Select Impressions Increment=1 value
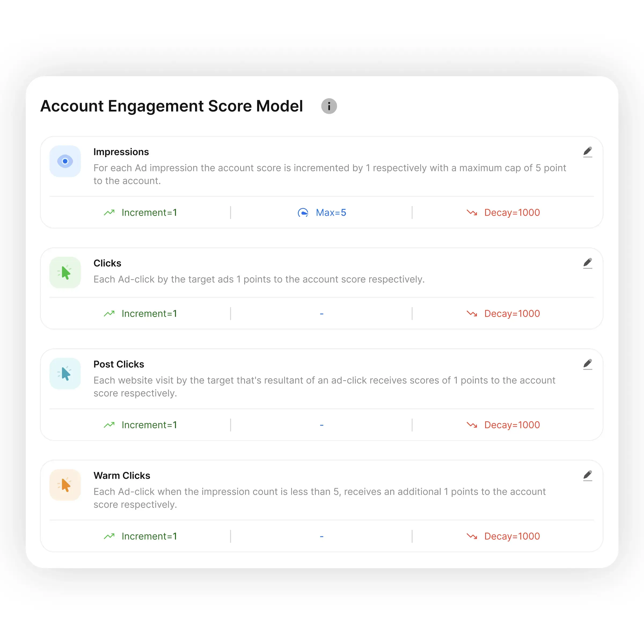Screen dimensions: 644x644 coord(149,212)
